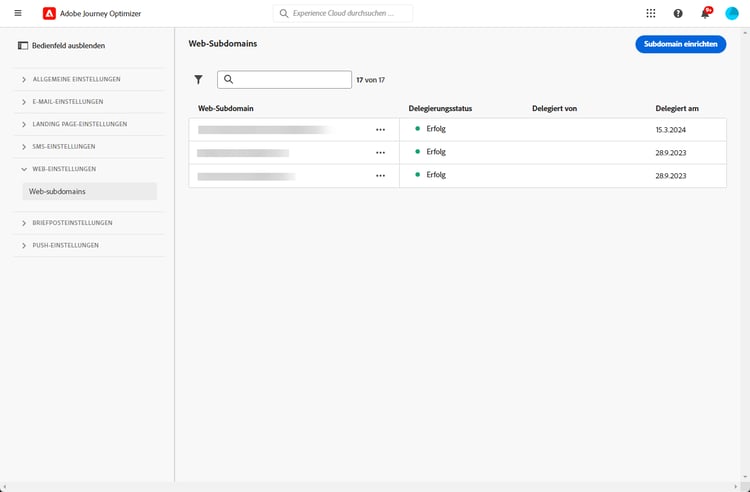Open more actions for first subdomain row
Viewport: 750px width, 492px height.
tap(380, 129)
